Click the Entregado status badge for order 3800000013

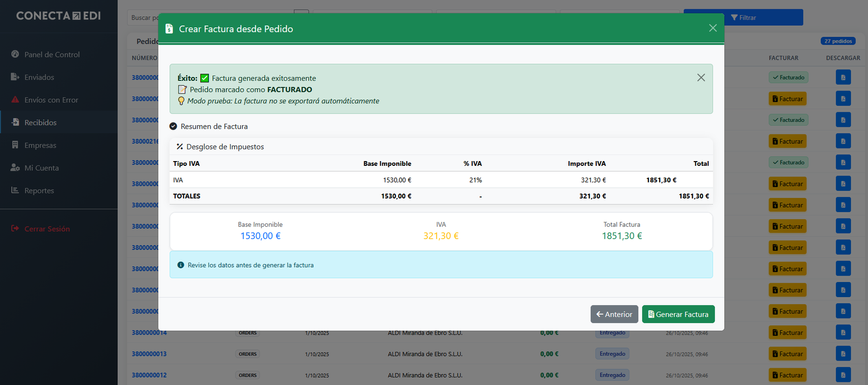tap(612, 354)
